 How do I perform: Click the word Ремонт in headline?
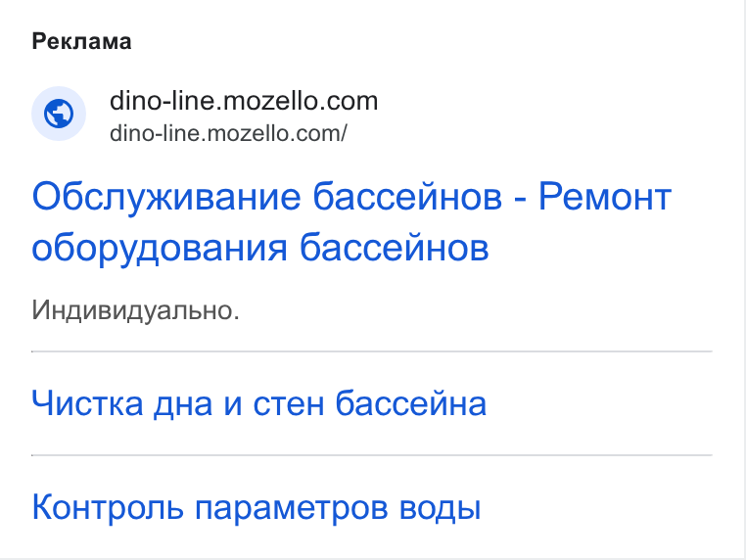pyautogui.click(x=605, y=197)
